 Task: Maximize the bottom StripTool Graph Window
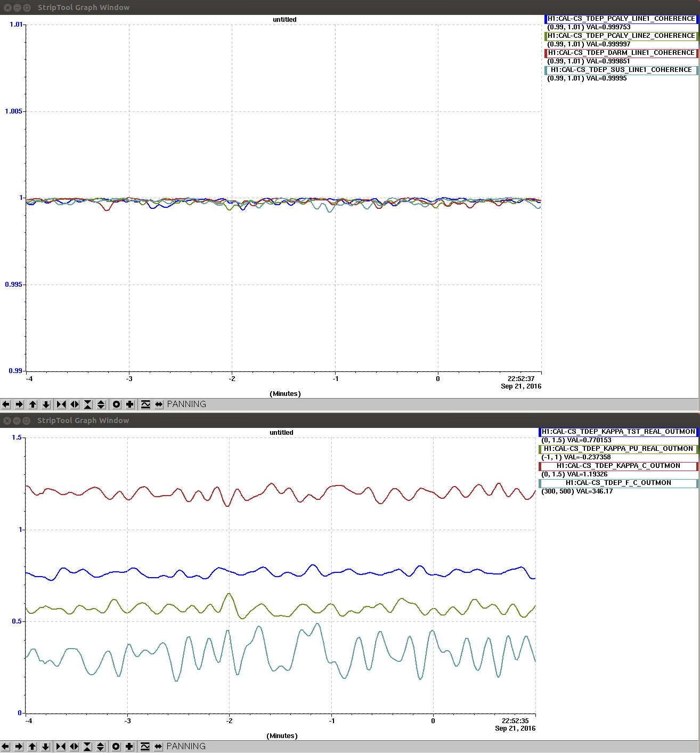(27, 420)
